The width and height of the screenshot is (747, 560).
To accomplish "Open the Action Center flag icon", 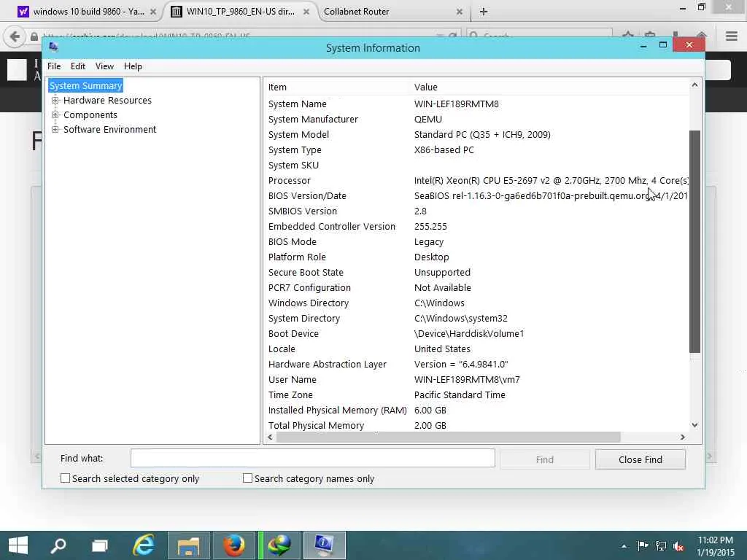I will coord(643,545).
